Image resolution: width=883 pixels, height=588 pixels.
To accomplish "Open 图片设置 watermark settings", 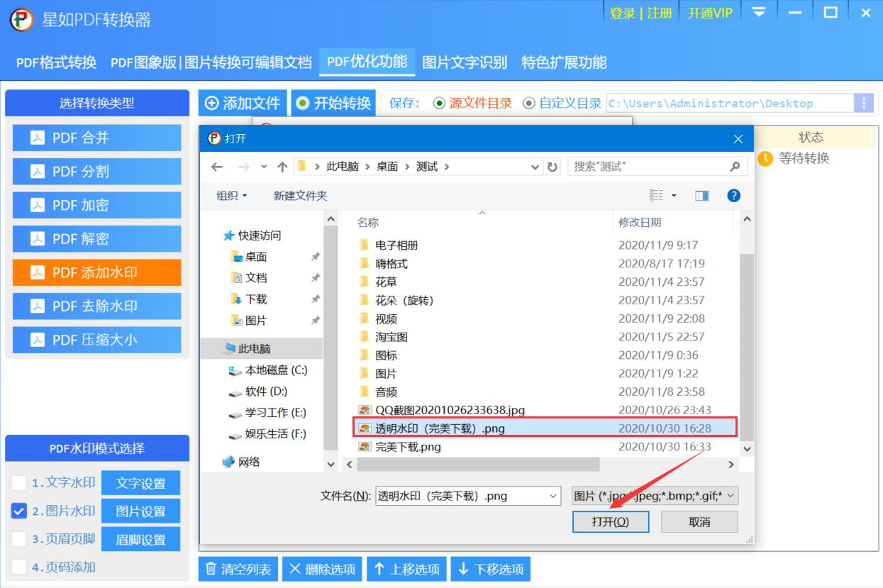I will click(140, 511).
